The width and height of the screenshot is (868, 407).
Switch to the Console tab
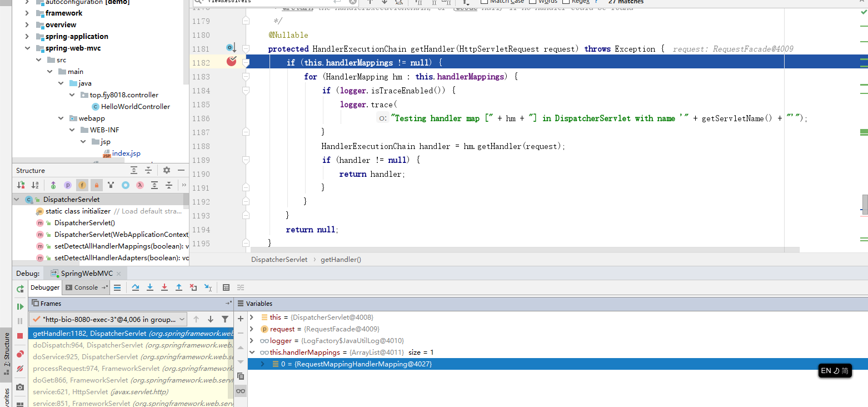click(86, 287)
